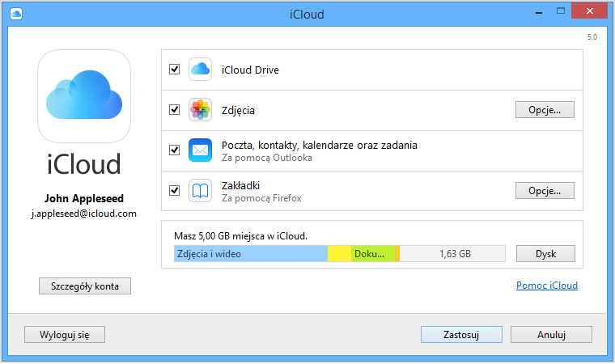Disable the Poczta, kontakty, kalendarze checkbox
The width and height of the screenshot is (615, 364).
click(x=174, y=150)
